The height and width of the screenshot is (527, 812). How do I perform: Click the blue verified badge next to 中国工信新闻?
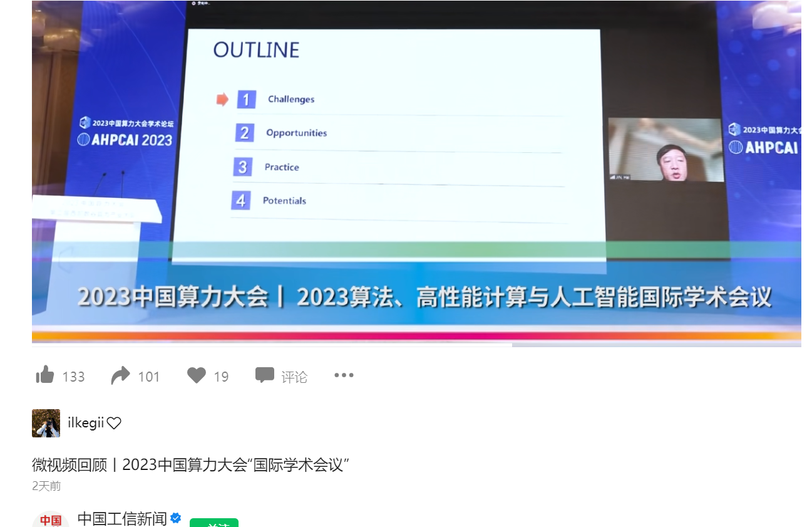(x=175, y=518)
